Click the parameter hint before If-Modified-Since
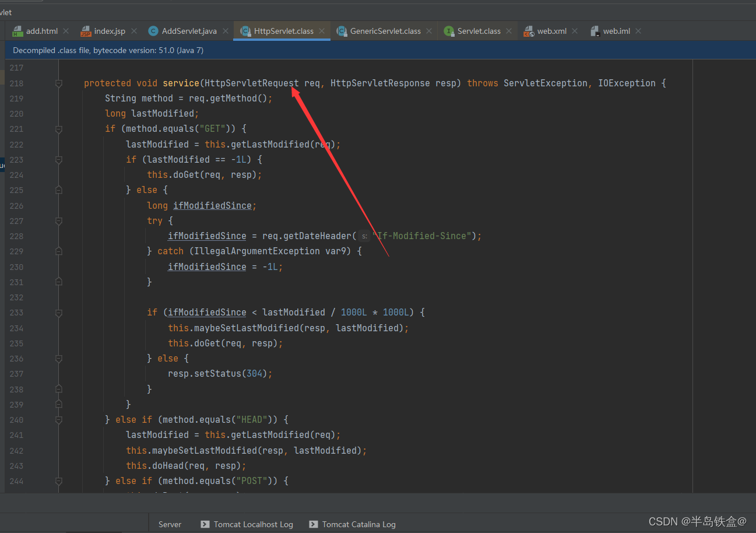The width and height of the screenshot is (756, 533). (363, 236)
